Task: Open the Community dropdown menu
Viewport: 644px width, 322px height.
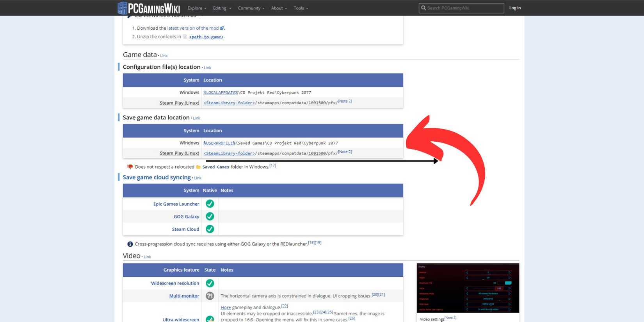Action: pyautogui.click(x=251, y=8)
